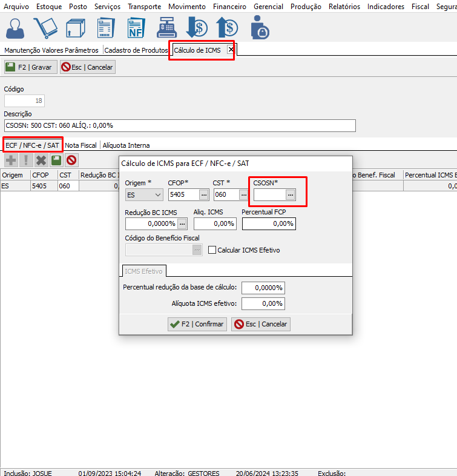Switch to the Alíquota Interna tab

[x=126, y=145]
